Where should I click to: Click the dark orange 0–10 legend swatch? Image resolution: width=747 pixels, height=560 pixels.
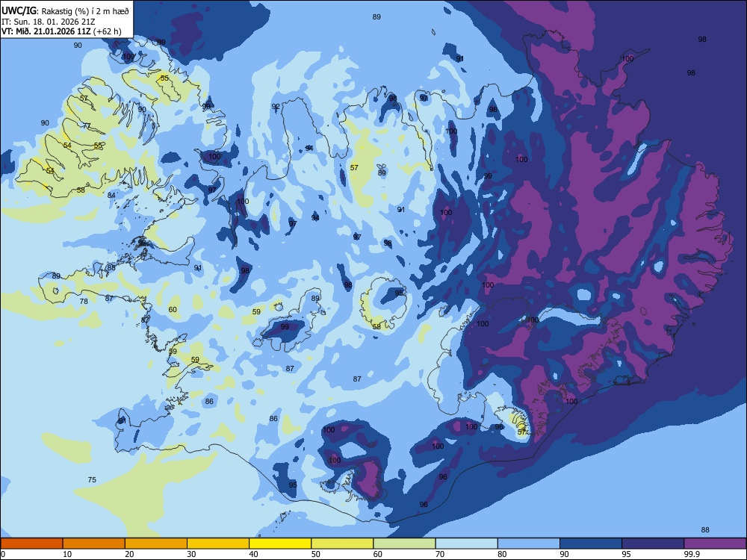[31, 544]
